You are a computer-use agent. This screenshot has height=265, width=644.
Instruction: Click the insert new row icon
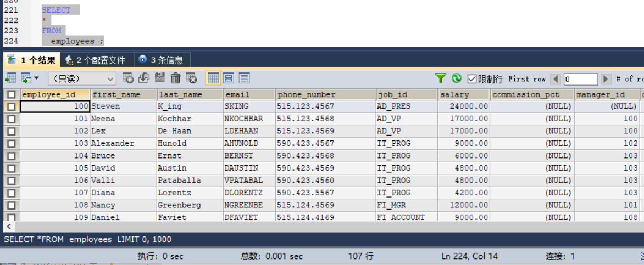[128, 78]
